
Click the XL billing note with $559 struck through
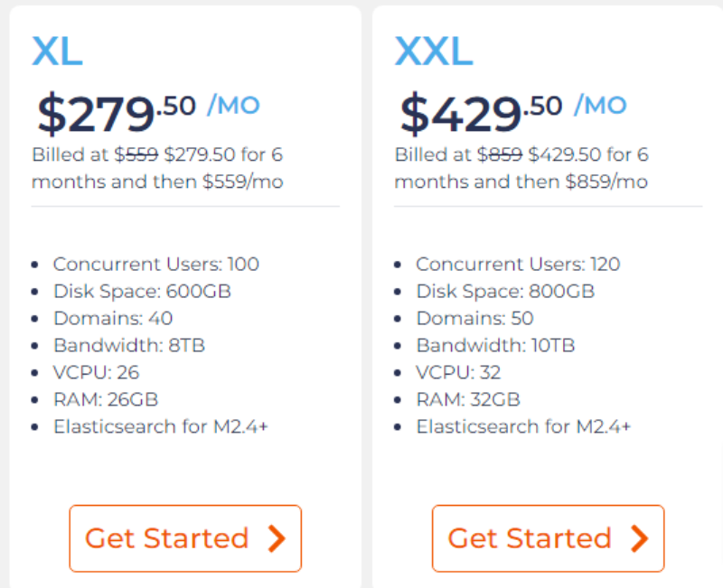click(x=157, y=168)
